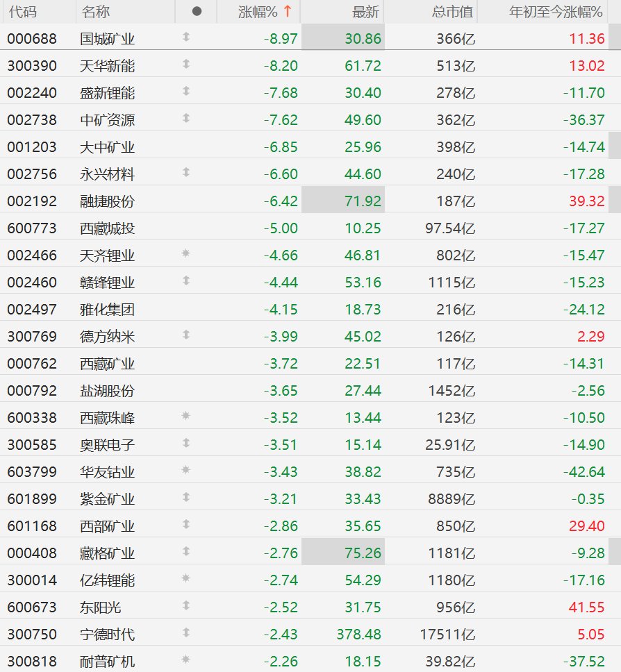Click the 代码 column header

coord(23,12)
